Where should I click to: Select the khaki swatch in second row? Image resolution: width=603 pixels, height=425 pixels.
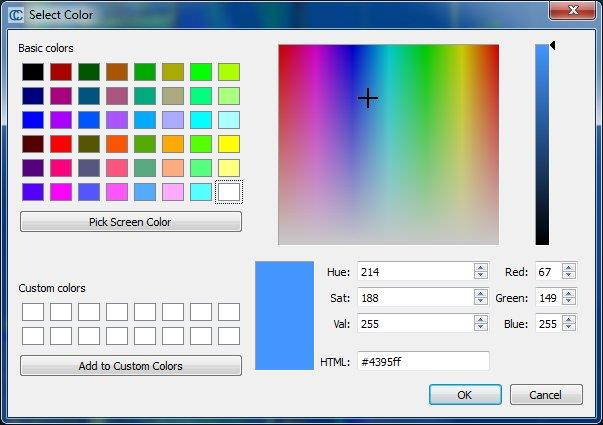coord(173,96)
